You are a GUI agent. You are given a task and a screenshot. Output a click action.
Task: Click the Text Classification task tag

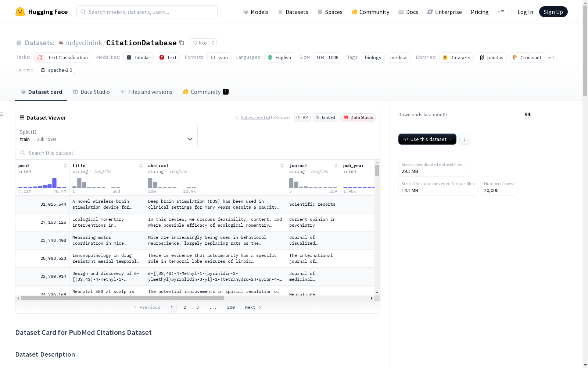(62, 57)
